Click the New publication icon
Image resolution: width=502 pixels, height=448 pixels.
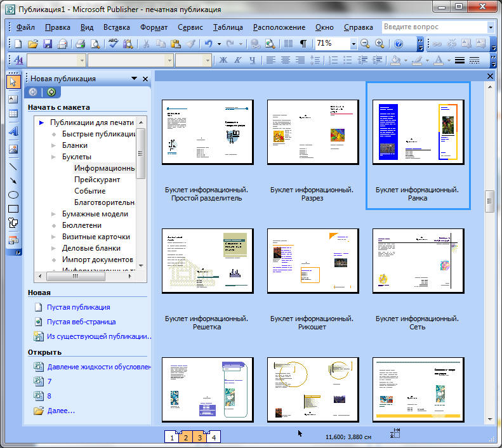coord(18,44)
